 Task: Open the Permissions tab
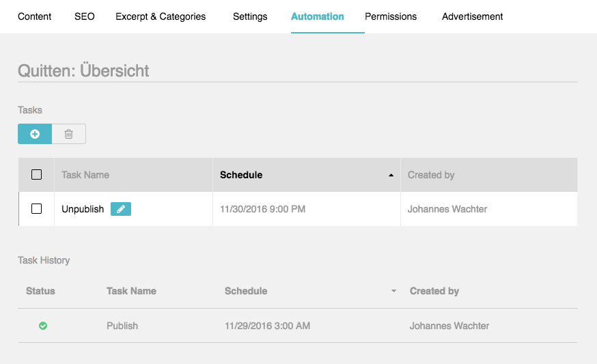click(x=391, y=17)
